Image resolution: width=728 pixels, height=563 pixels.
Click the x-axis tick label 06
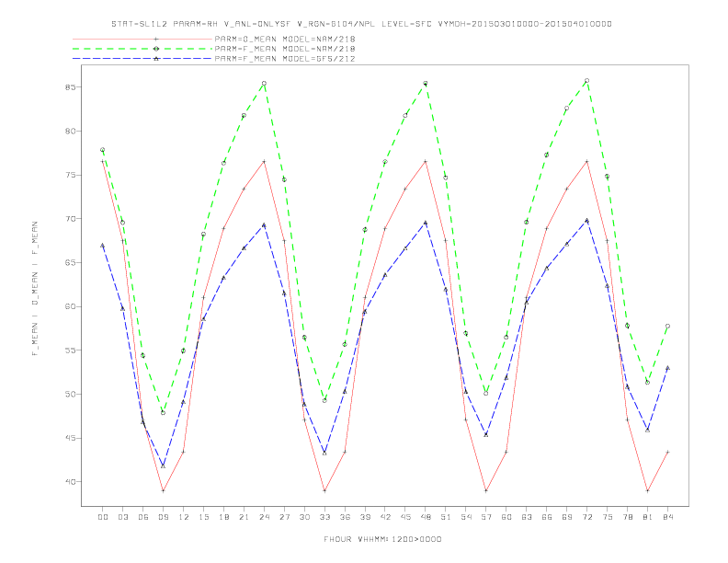pyautogui.click(x=143, y=517)
